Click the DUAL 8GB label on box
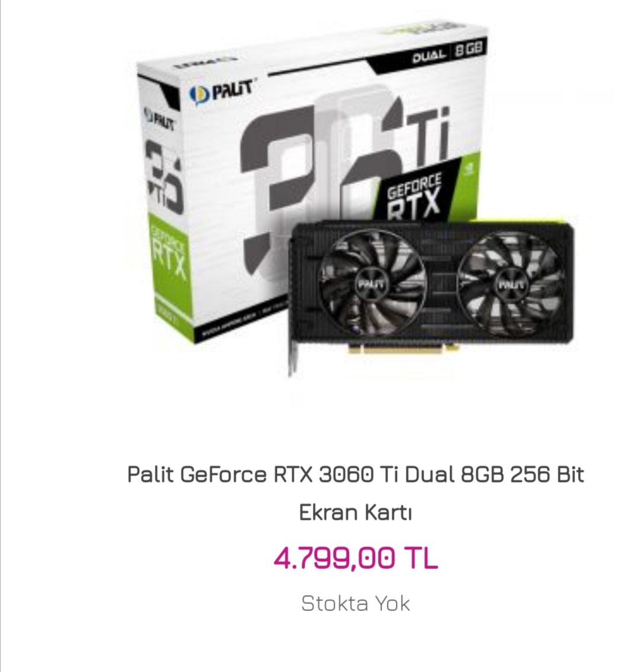The height and width of the screenshot is (672, 639). coord(447,50)
